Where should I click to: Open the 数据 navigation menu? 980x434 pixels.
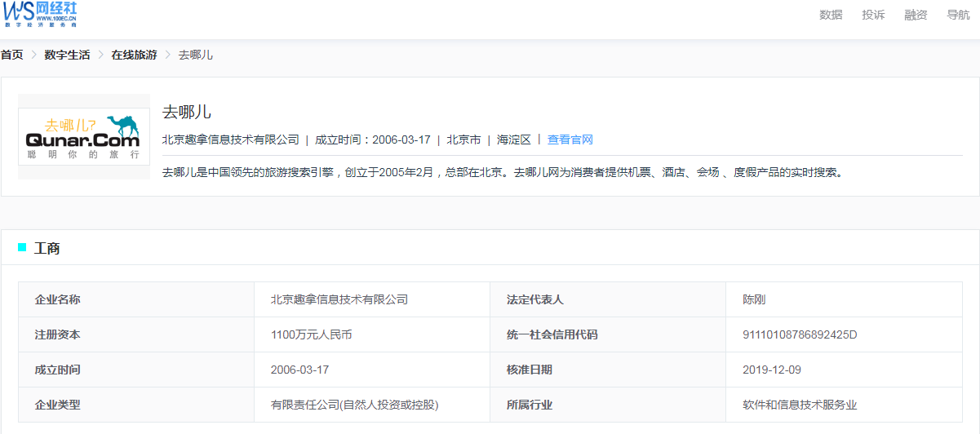tap(831, 15)
